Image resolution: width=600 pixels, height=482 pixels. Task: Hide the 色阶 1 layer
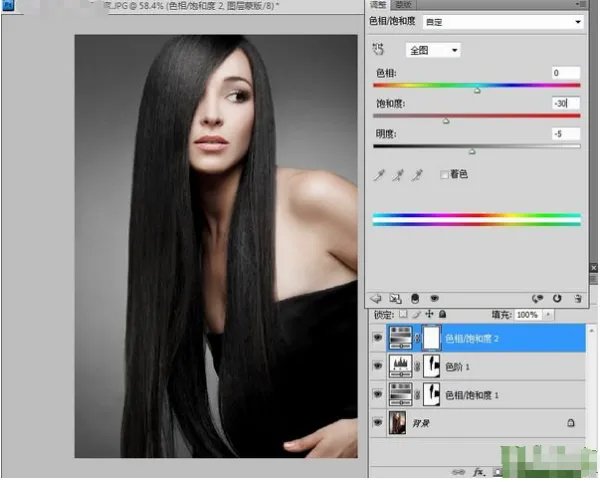(x=377, y=367)
